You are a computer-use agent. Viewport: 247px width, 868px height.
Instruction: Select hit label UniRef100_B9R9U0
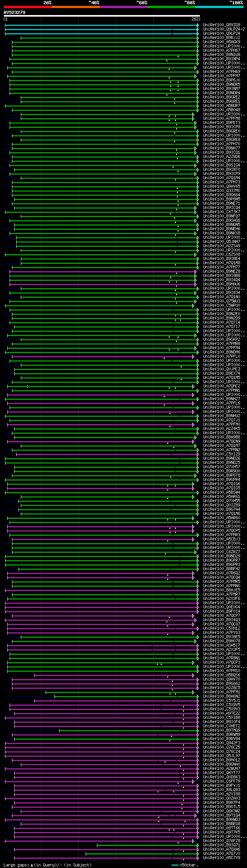(x=222, y=471)
